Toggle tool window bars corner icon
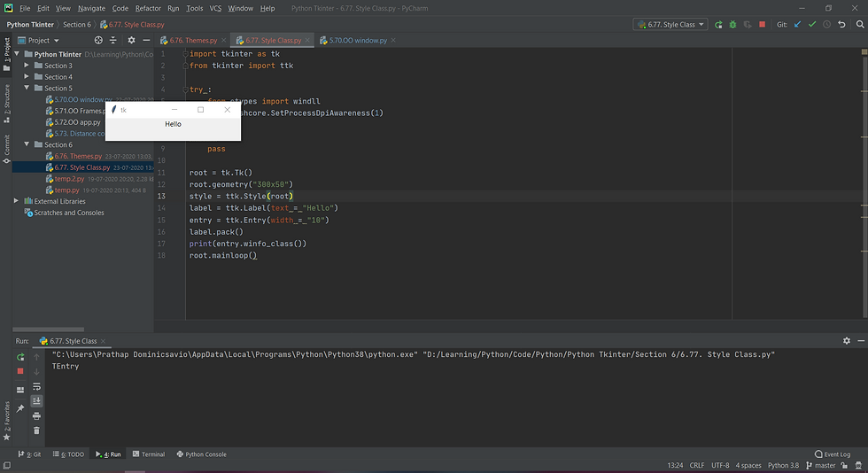 click(6, 465)
